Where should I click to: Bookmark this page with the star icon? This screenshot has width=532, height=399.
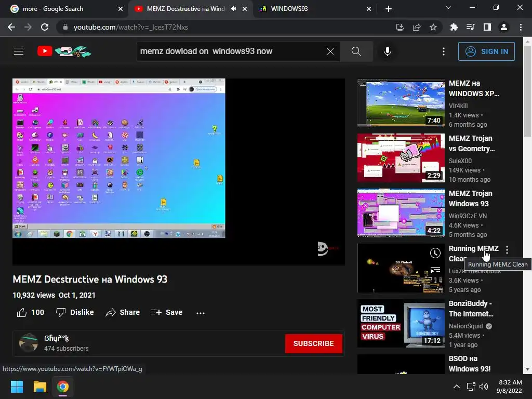pos(433,27)
